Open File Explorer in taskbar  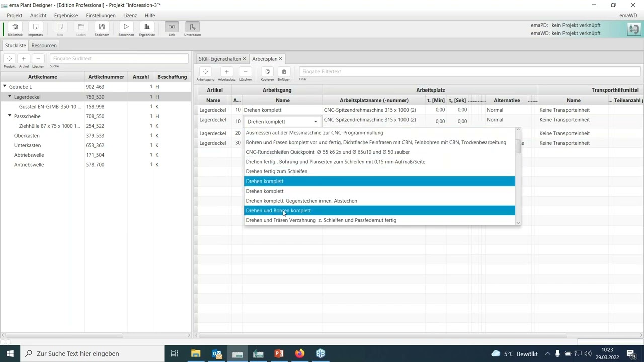(196, 353)
